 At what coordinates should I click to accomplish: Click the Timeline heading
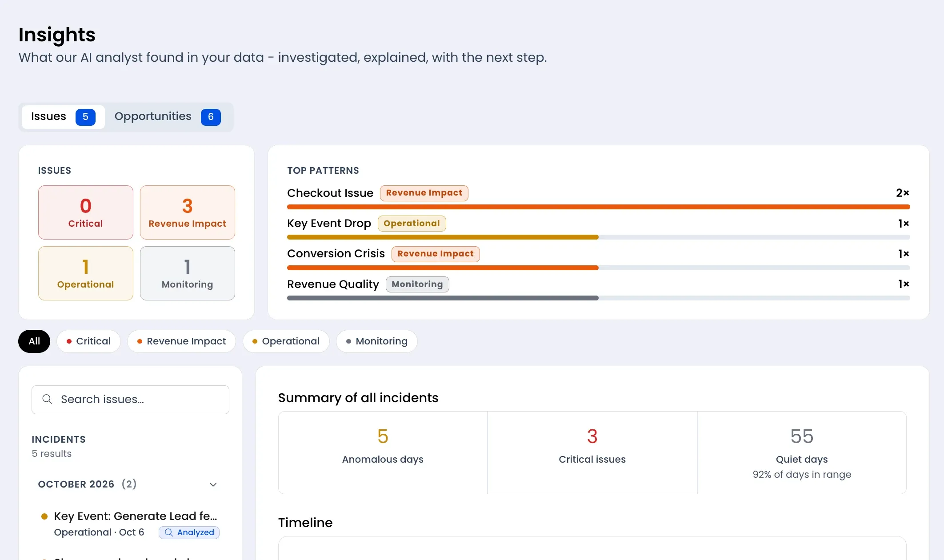tap(305, 523)
